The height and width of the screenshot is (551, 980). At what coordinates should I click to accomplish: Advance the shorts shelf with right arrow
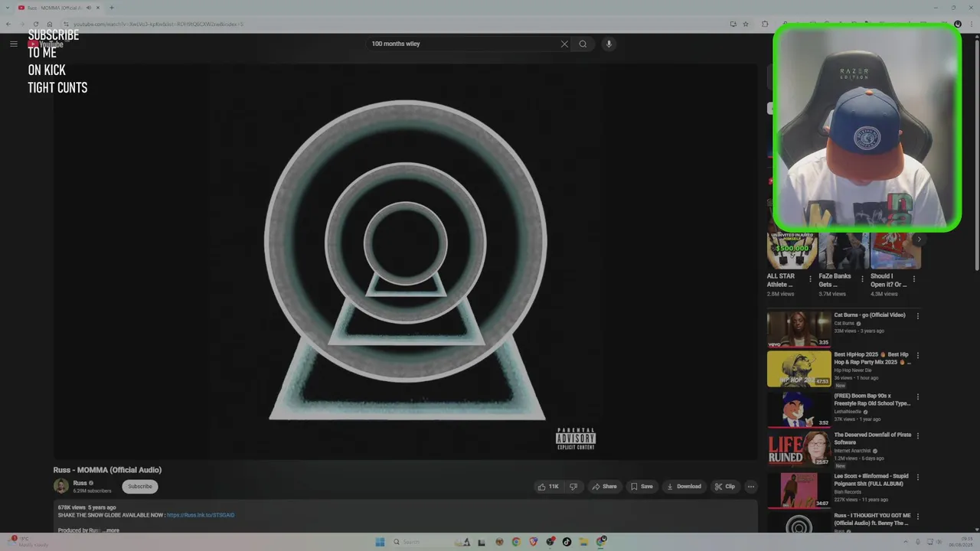point(920,239)
